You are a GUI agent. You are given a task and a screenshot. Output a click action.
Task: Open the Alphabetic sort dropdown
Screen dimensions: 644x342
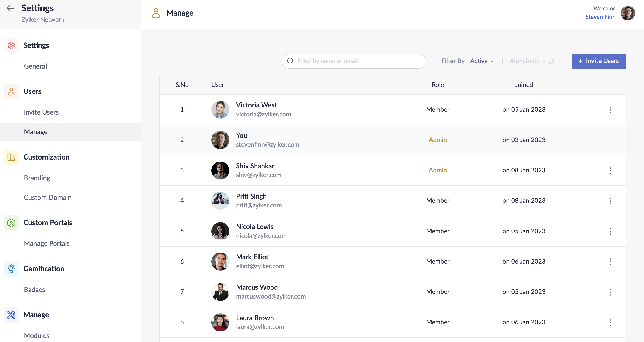[527, 61]
